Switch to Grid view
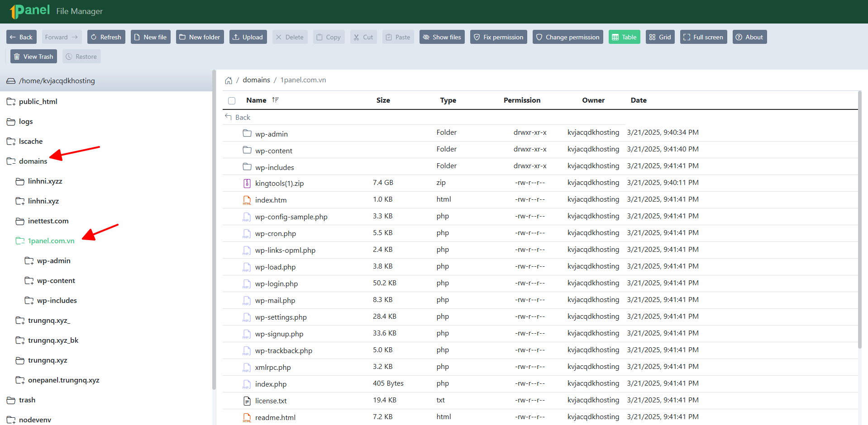This screenshot has width=868, height=425. point(660,37)
